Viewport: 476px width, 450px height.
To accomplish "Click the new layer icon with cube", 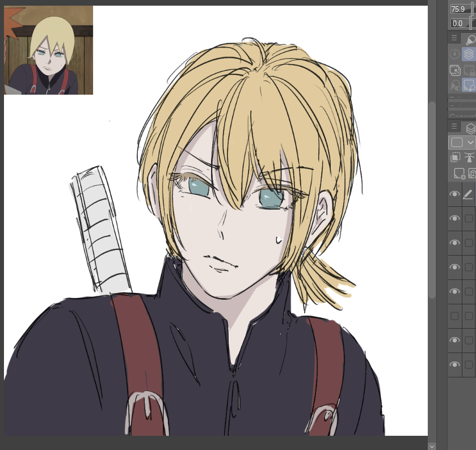I will point(472,174).
